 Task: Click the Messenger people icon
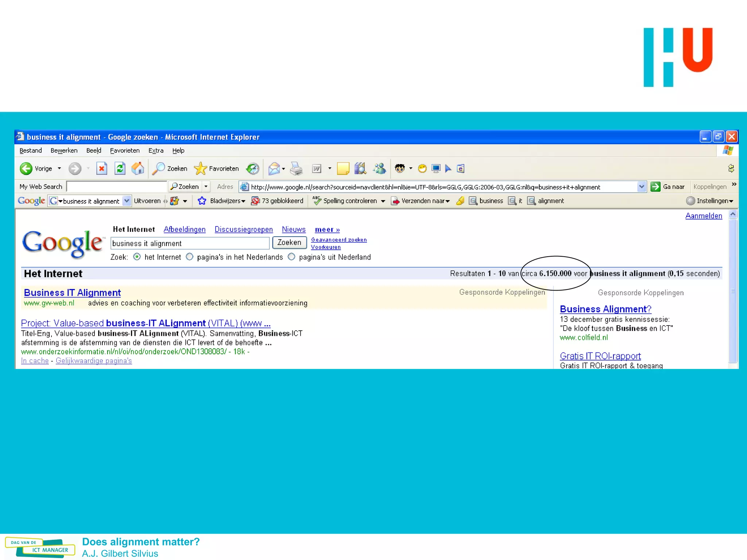380,168
